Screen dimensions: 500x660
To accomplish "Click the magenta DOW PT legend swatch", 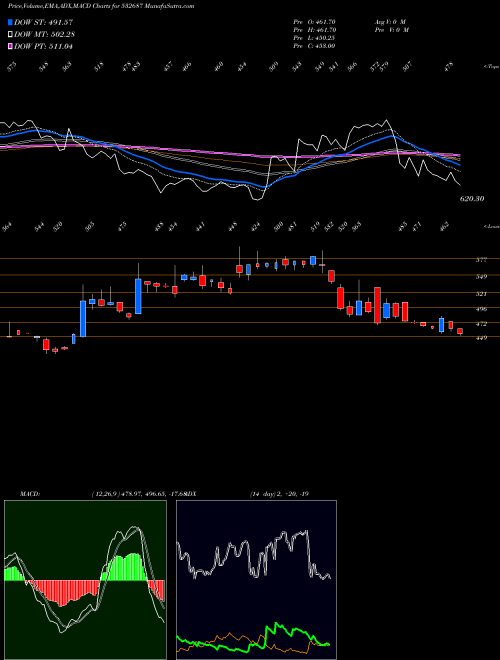I will tap(11, 46).
